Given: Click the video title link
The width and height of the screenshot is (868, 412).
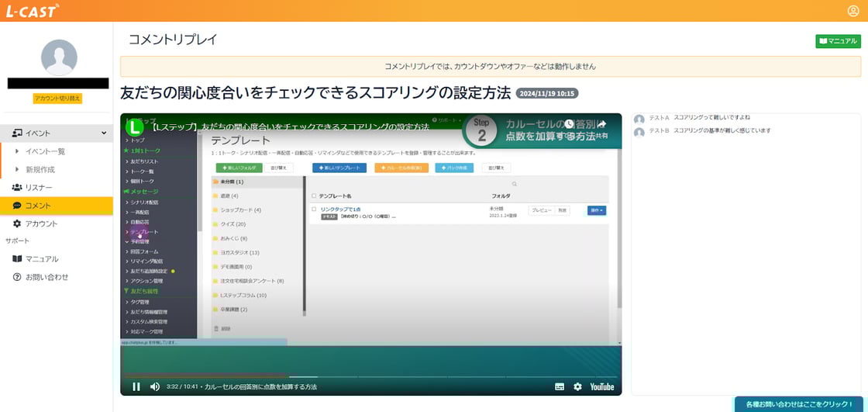Looking at the screenshot, I should coord(290,127).
